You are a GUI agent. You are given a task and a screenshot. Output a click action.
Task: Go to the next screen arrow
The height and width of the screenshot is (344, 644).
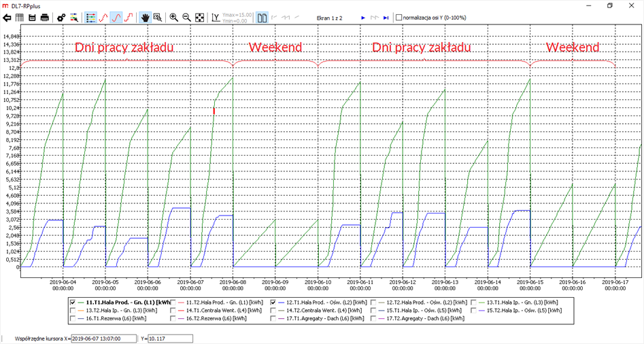(363, 18)
